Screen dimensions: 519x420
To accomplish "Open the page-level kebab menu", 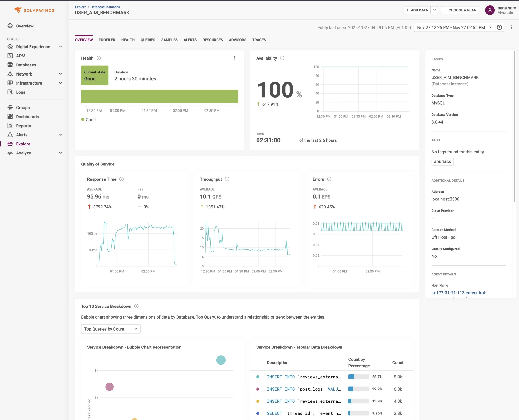I will 512,27.
